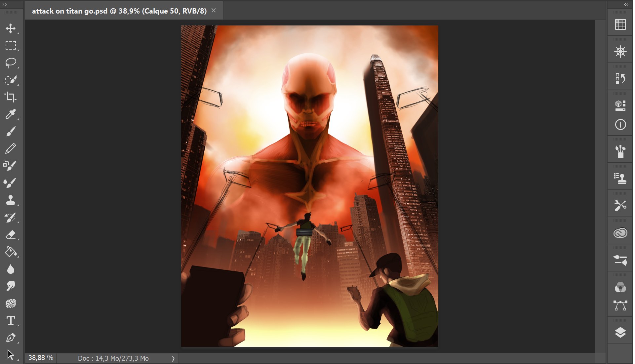This screenshot has width=635, height=364.
Task: Show the Brushes panel
Action: coord(620,151)
